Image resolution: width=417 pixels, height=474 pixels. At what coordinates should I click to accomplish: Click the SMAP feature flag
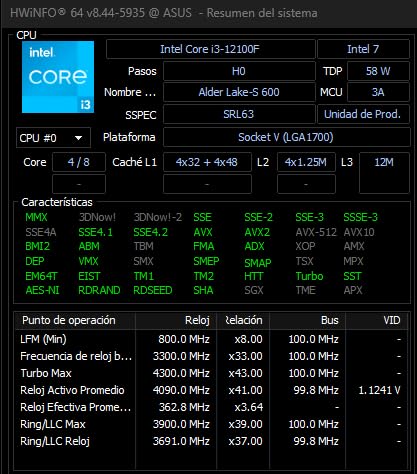258,263
